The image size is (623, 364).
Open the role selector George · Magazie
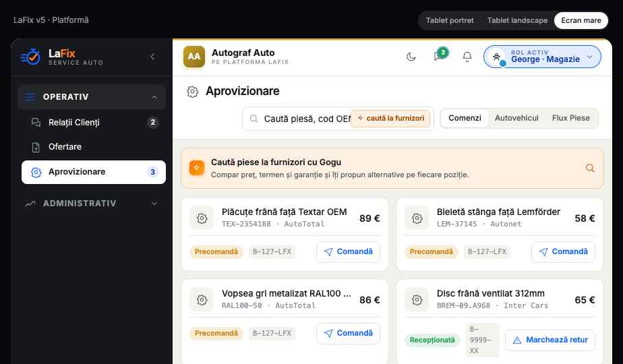542,57
